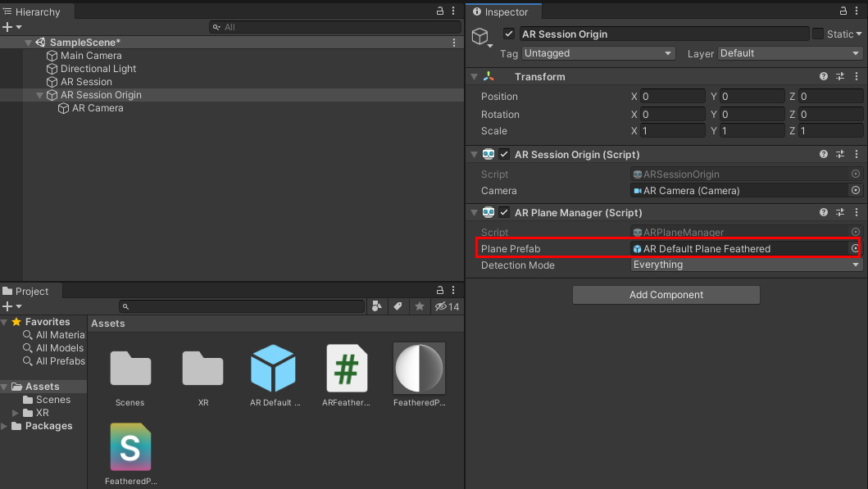Click object picker for Plane Prefab field
Screen dimensions: 868x489
[x=855, y=248]
